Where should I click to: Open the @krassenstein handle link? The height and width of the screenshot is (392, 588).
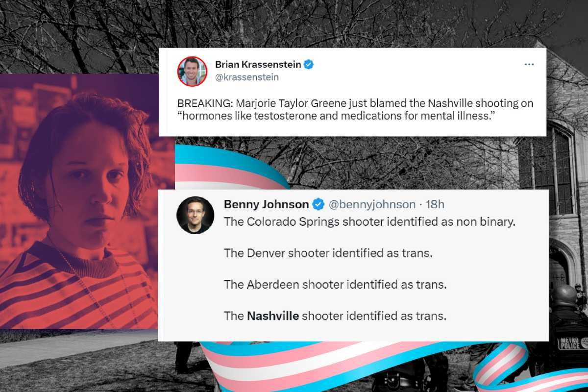247,77
